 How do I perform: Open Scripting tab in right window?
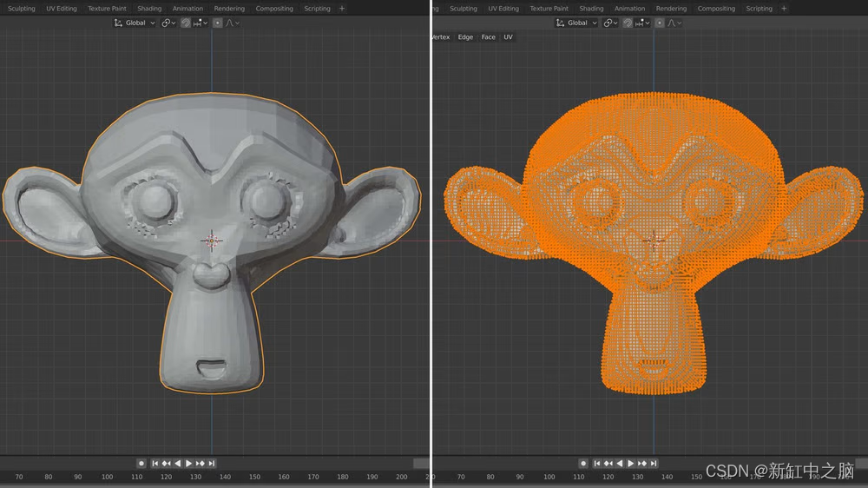pyautogui.click(x=759, y=9)
